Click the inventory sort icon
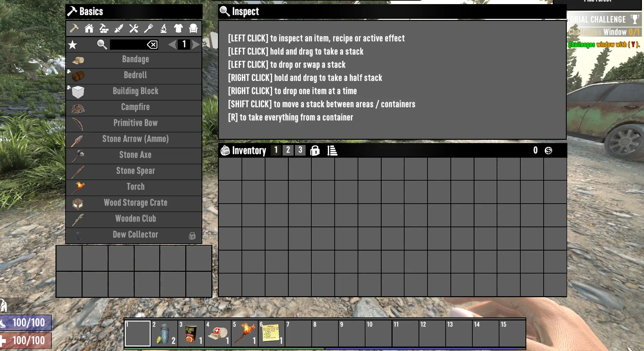This screenshot has width=644, height=351. 332,150
